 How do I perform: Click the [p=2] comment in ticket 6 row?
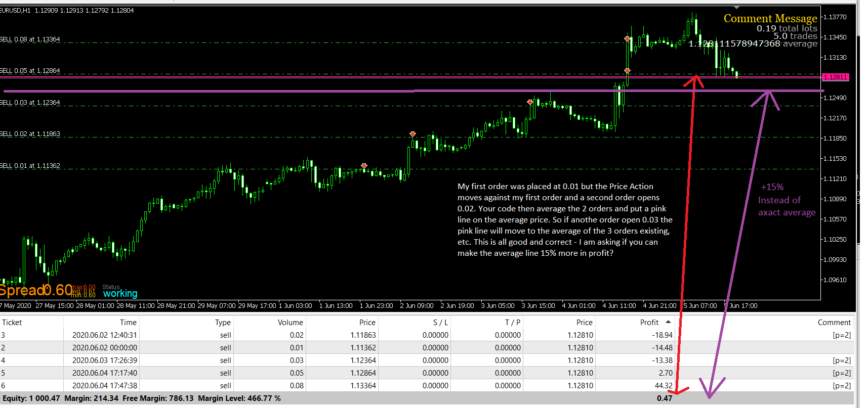[842, 386]
